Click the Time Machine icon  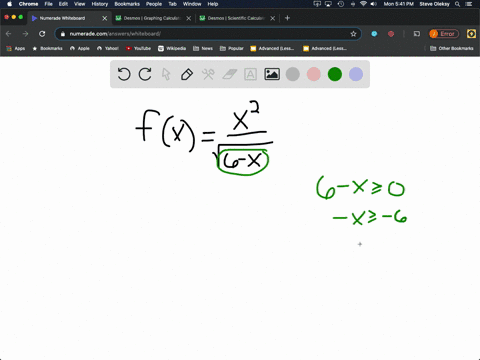(x=341, y=4)
